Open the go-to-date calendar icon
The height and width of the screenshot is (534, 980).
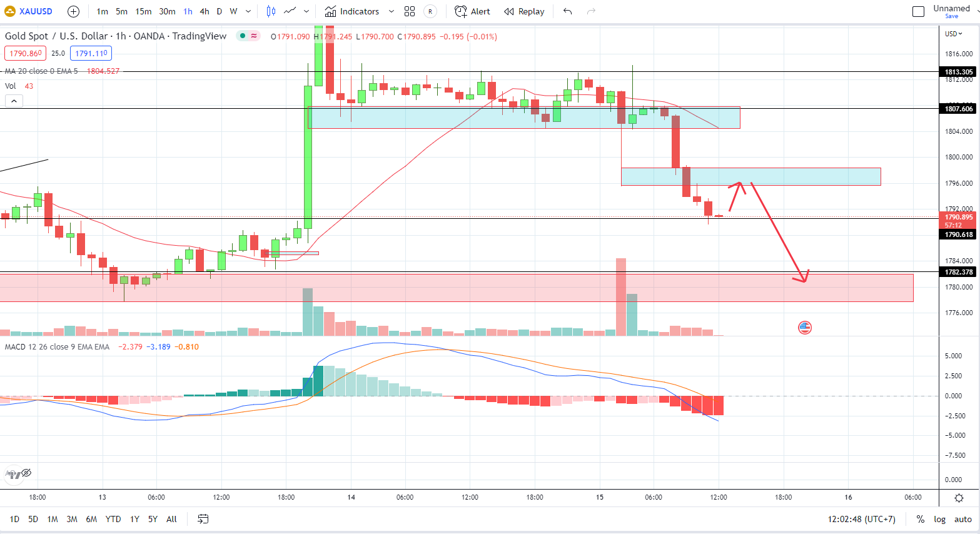[x=203, y=519]
